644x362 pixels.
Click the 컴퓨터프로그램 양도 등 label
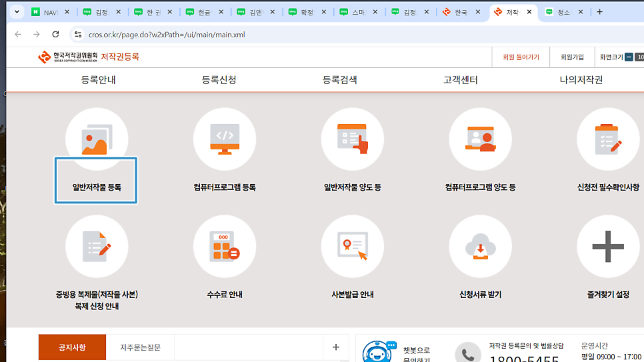pos(481,187)
